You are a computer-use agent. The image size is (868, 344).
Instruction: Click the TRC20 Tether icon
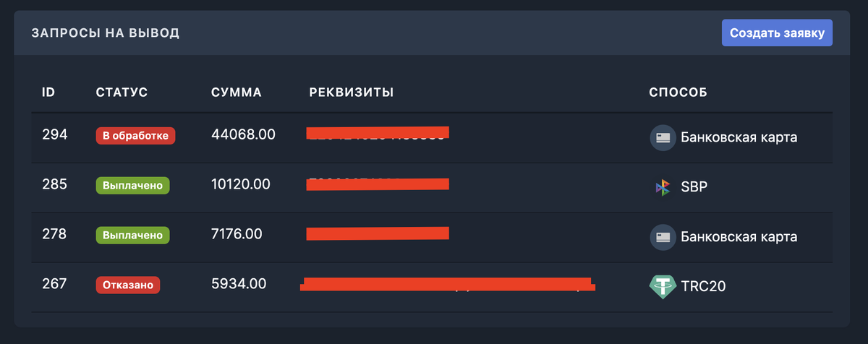point(663,286)
